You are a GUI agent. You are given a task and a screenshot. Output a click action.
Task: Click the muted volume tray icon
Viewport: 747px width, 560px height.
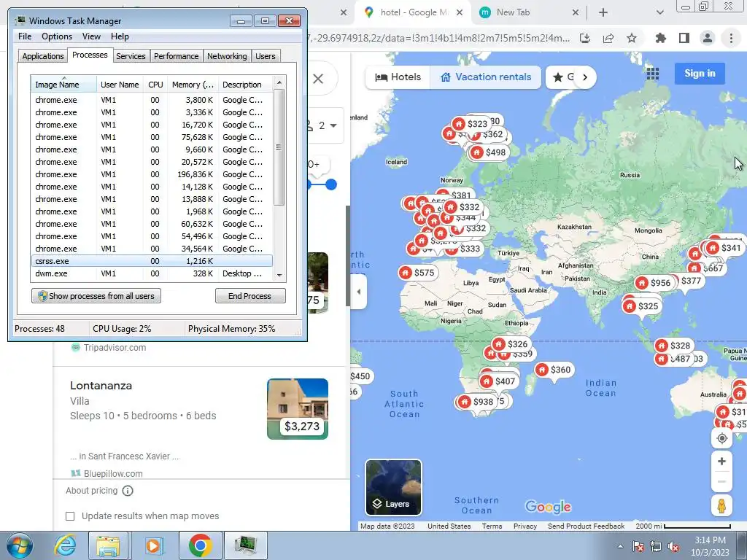click(x=673, y=546)
